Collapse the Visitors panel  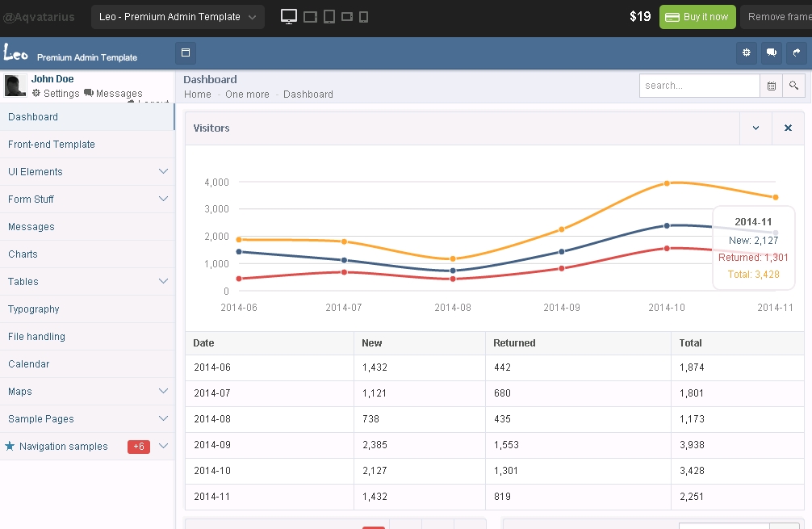756,128
